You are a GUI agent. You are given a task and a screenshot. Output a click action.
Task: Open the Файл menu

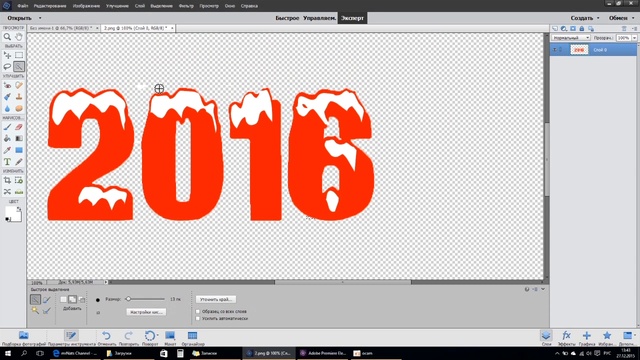[x=23, y=6]
